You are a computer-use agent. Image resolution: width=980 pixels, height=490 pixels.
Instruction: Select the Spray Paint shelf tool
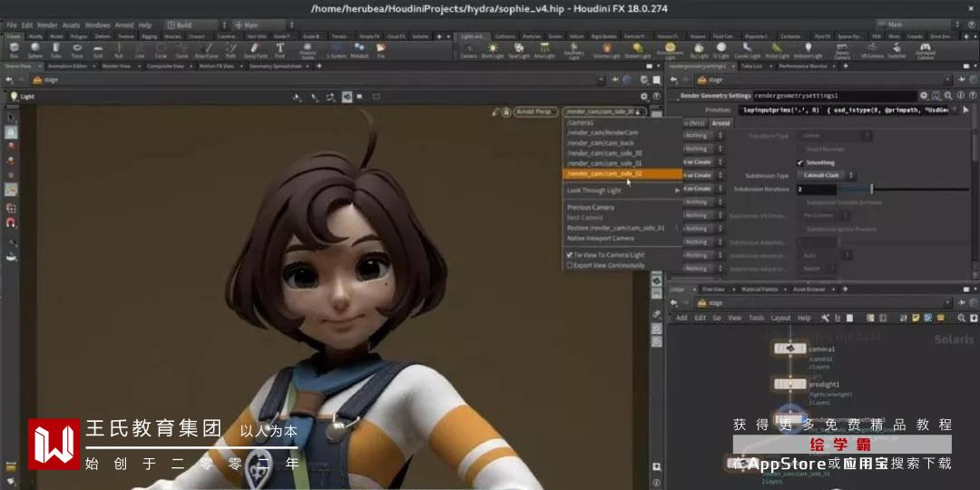tap(255, 49)
